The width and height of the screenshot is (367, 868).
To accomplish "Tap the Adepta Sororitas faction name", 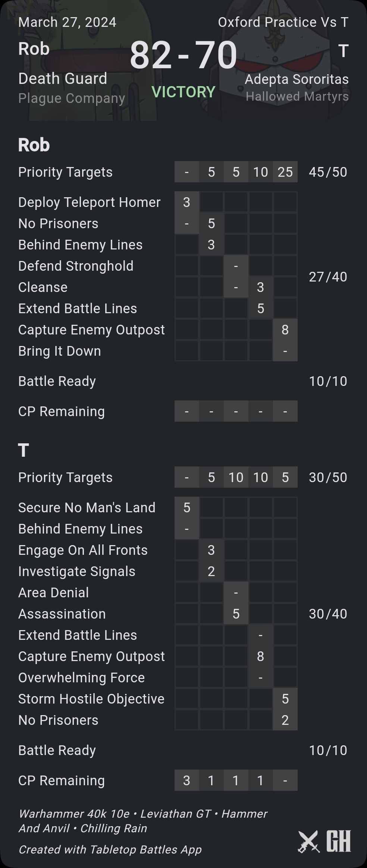I will point(297,79).
